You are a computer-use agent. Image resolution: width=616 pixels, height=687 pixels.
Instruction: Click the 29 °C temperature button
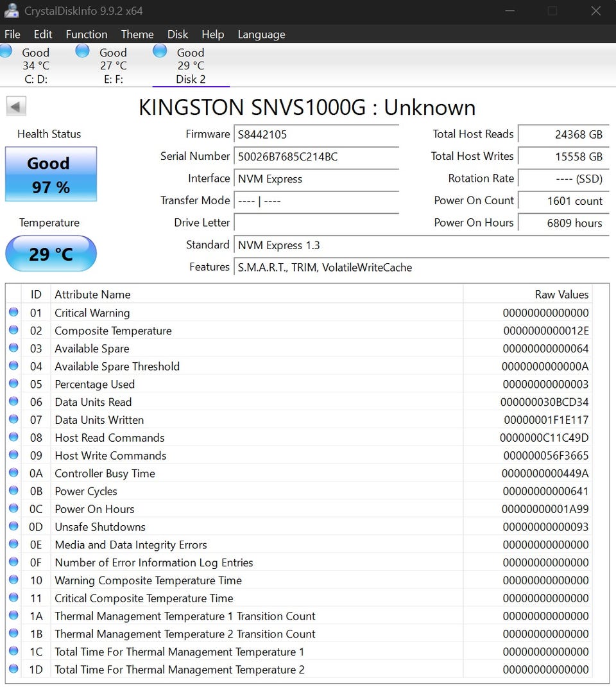point(51,254)
